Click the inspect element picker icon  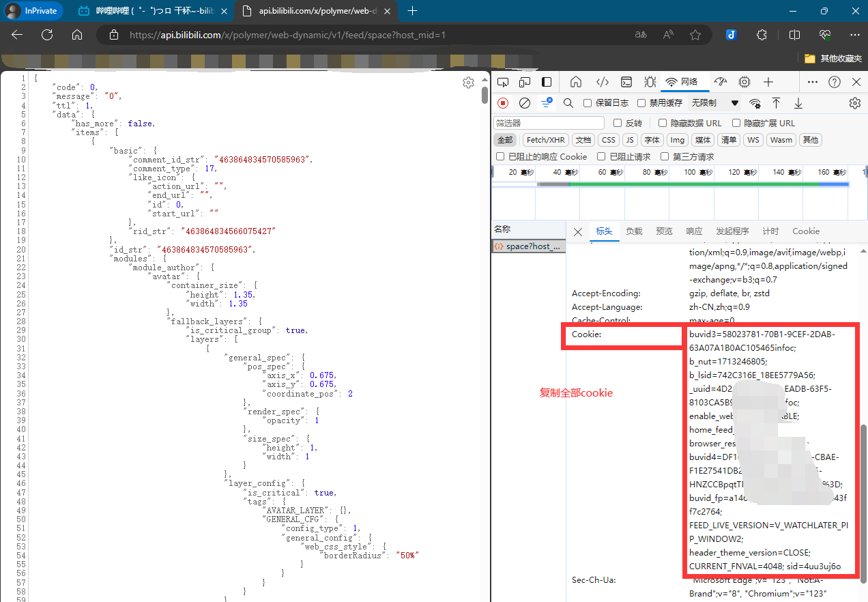pyautogui.click(x=503, y=82)
